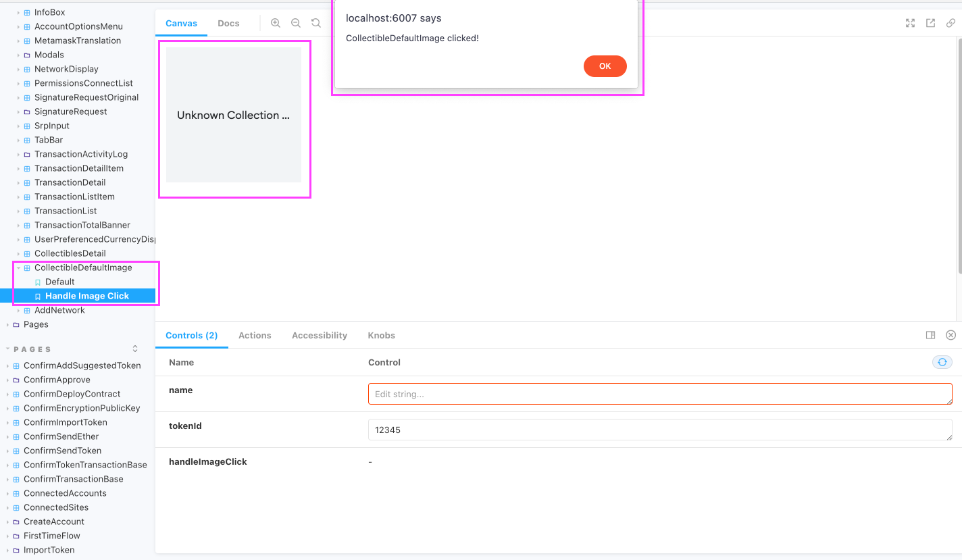Image resolution: width=962 pixels, height=560 pixels.
Task: Select the Default story
Action: coord(60,282)
